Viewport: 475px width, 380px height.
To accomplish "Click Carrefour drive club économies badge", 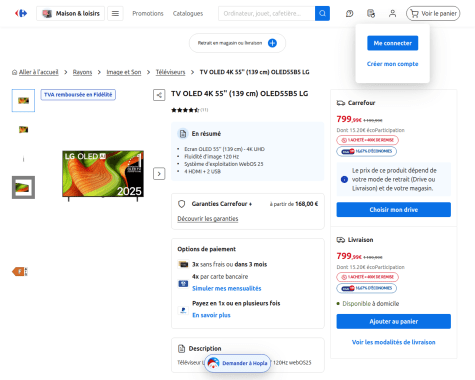I will (367, 151).
